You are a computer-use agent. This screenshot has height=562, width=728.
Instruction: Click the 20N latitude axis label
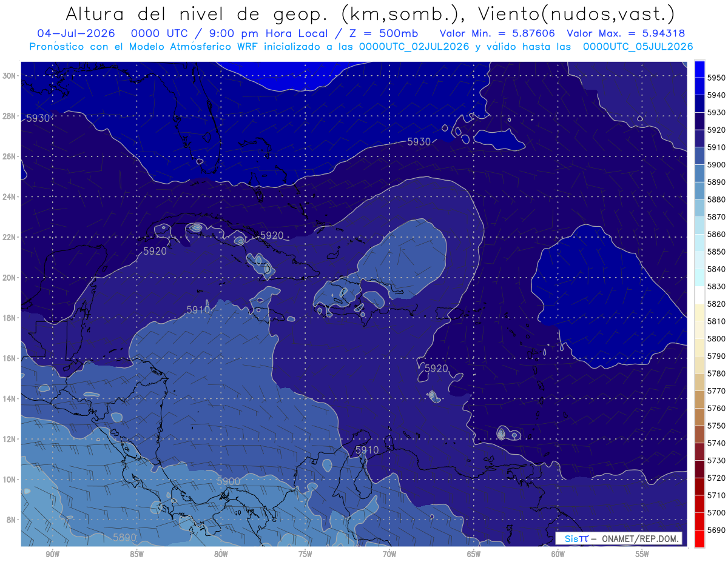[10, 278]
